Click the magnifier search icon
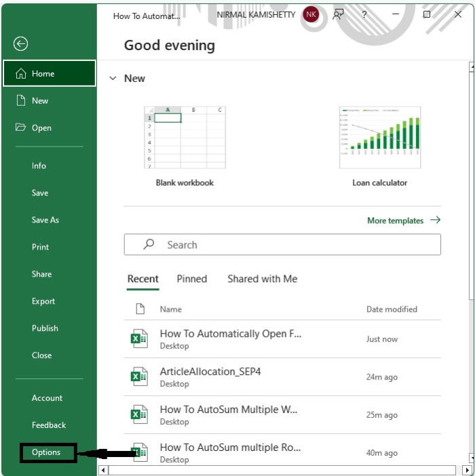The height and width of the screenshot is (476, 475). point(149,244)
